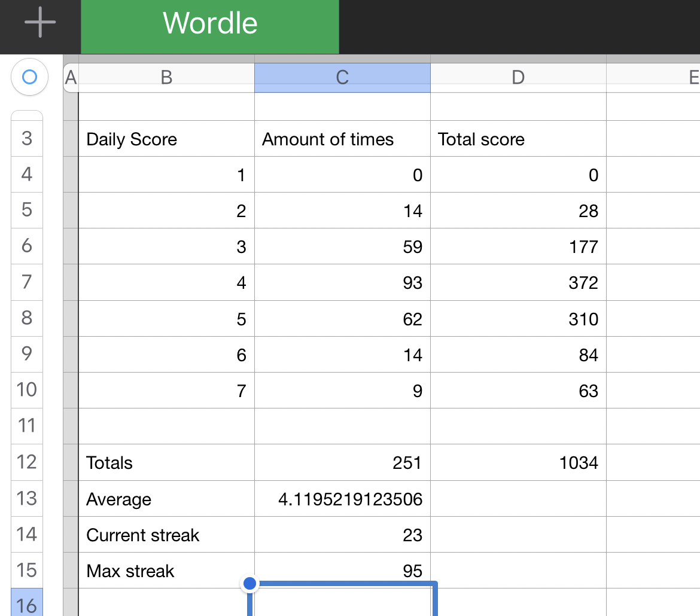
Task: Select the 'Total score' header cell
Action: pos(518,138)
